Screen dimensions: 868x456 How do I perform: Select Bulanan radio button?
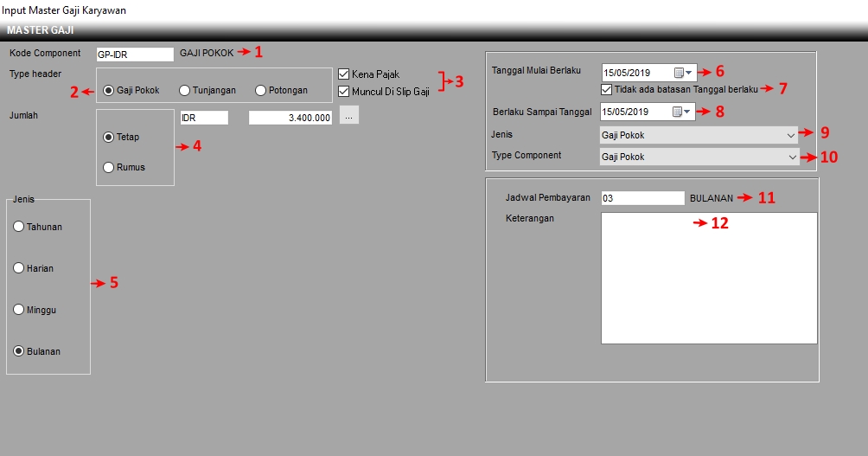click(19, 351)
